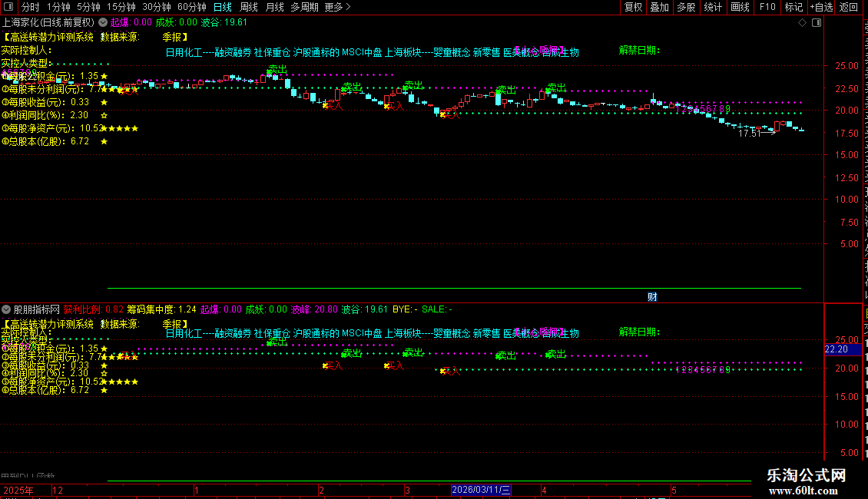Viewport: 868px width, 499px height.
Task: Click the 财 finance marker icon
Action: (652, 297)
